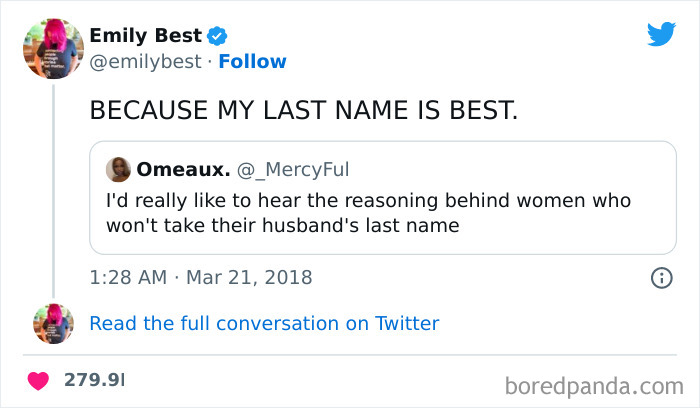700x408 pixels.
Task: Click the 1:28 AM · Mar 21, 2018 timestamp
Action: pyautogui.click(x=201, y=277)
